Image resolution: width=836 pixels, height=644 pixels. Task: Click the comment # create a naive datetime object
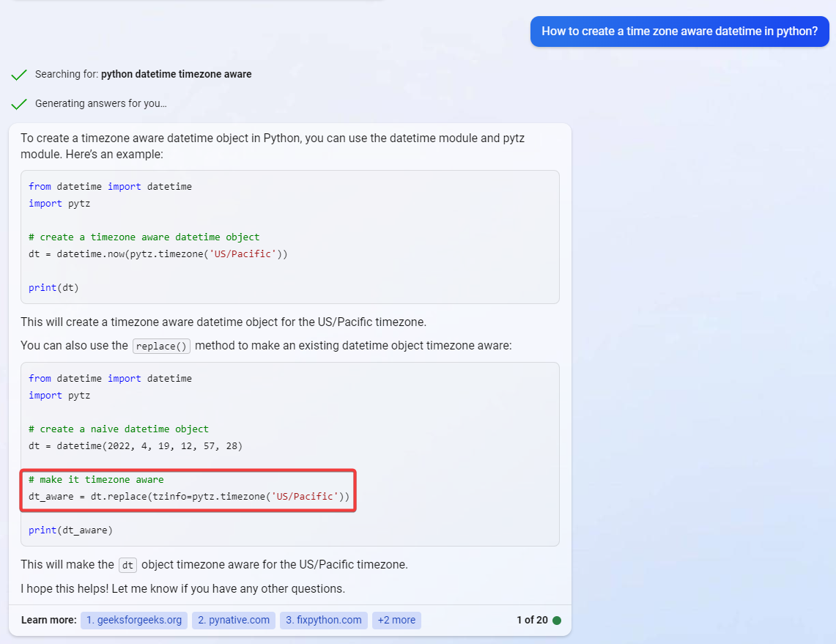coord(119,429)
